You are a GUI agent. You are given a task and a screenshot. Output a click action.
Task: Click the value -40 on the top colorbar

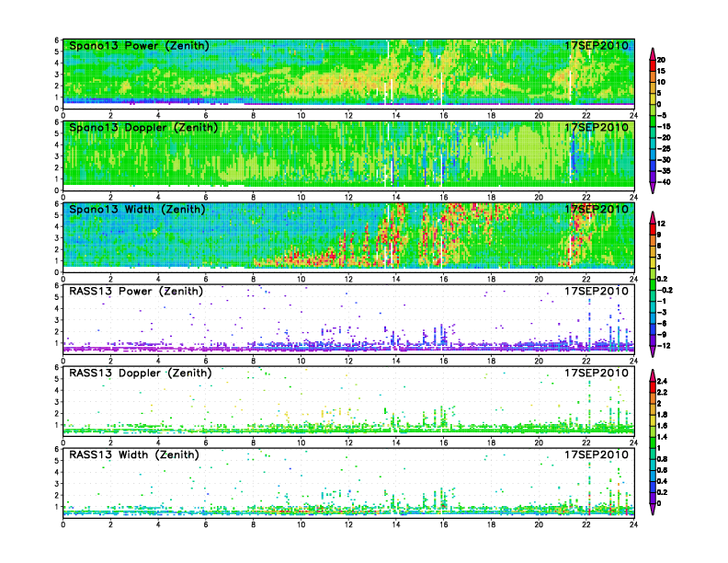click(663, 182)
